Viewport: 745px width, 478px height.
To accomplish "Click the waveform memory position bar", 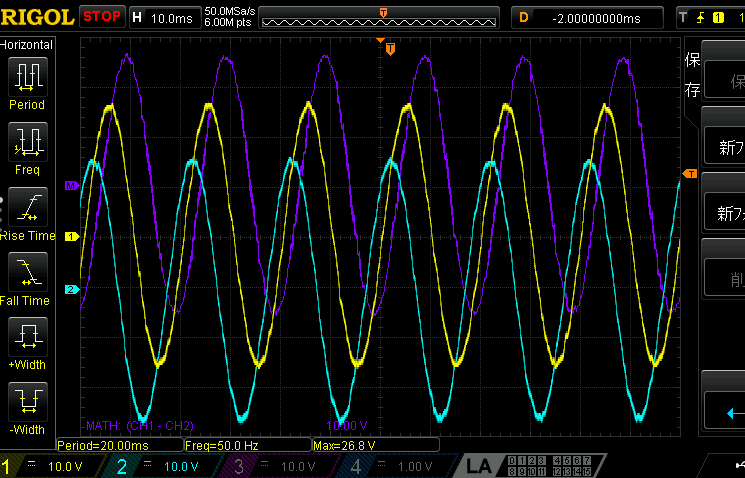I will 384,18.
